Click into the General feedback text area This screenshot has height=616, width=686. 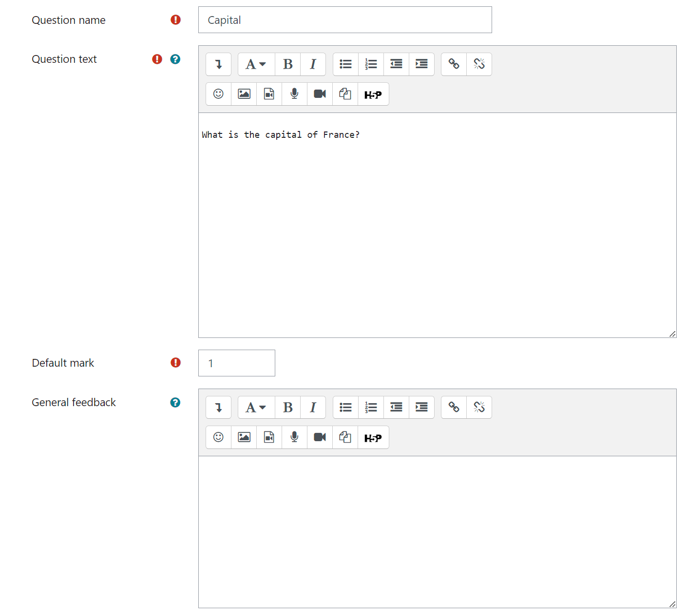coord(437,532)
